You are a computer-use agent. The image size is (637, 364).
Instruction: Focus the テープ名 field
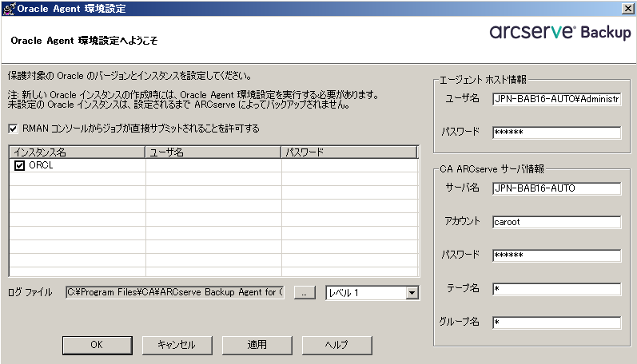556,289
